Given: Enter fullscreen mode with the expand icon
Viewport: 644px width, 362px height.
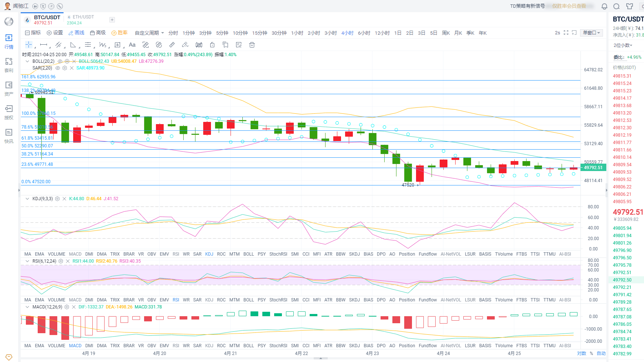Looking at the screenshot, I should 566,33.
